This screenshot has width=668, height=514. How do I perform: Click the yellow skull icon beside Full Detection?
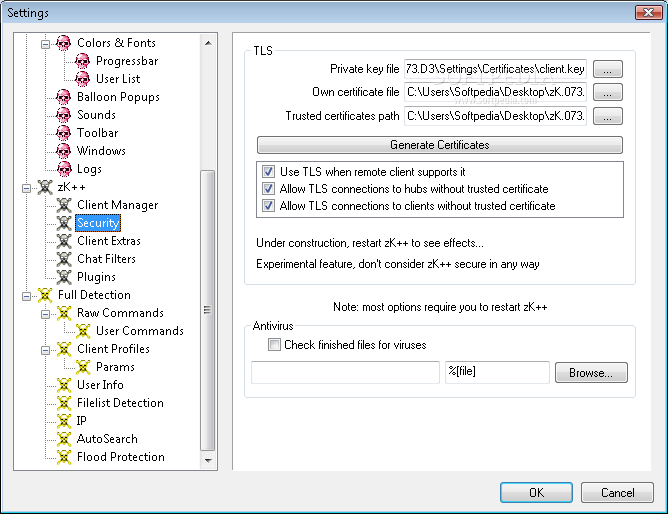tap(45, 295)
